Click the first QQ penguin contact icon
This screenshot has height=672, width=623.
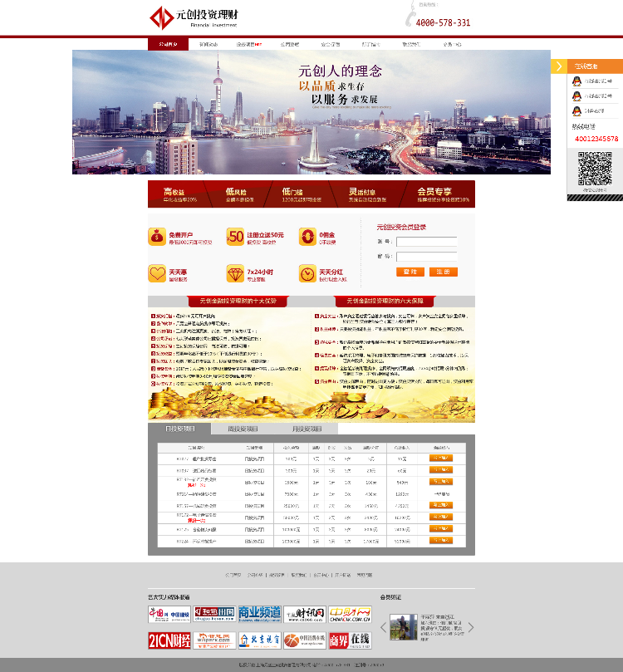tap(576, 81)
